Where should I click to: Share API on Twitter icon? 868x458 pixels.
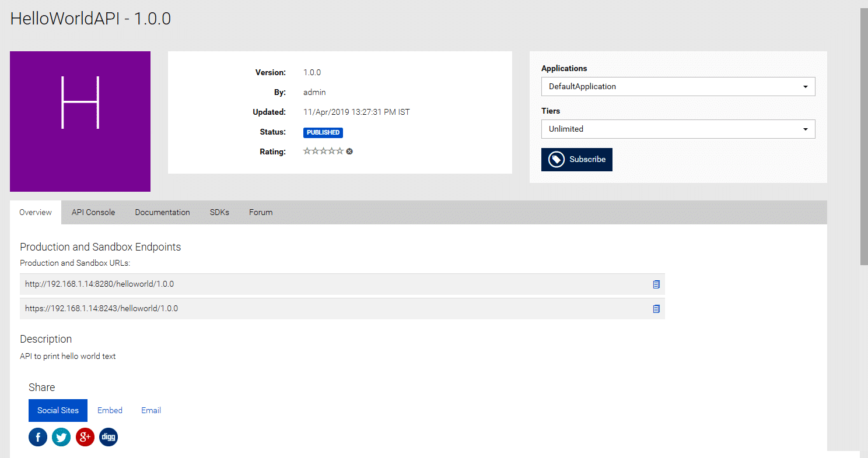[x=61, y=437]
